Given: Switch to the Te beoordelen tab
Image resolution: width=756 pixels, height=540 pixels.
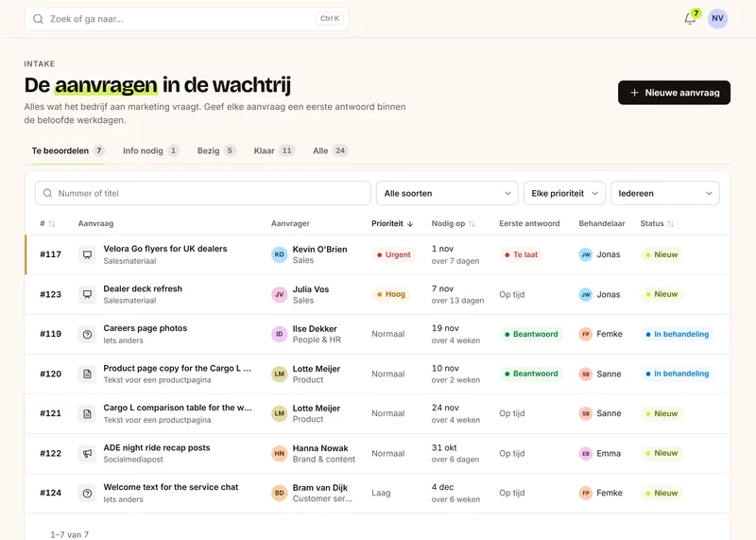Looking at the screenshot, I should click(68, 150).
